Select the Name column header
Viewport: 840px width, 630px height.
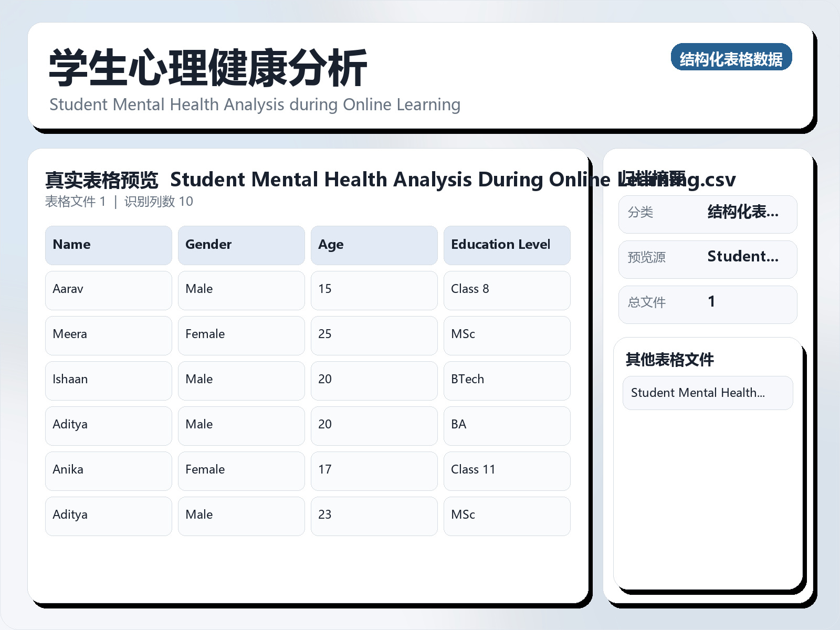point(108,245)
